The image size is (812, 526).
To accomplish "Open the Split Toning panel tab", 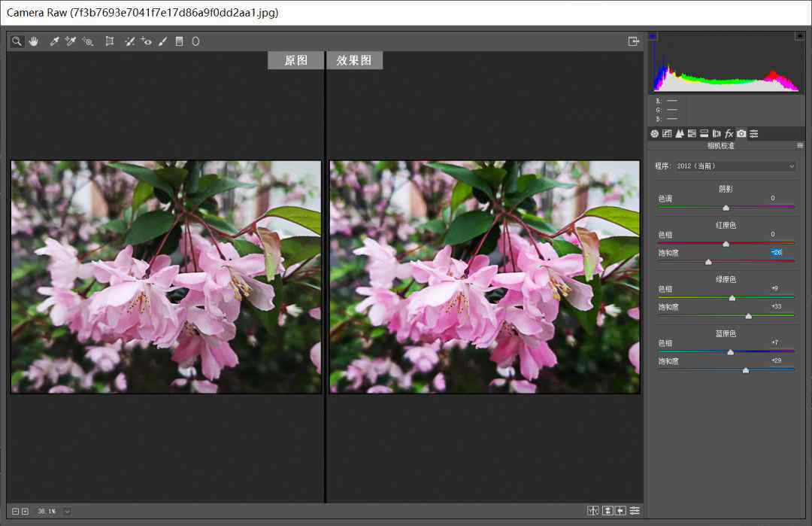I will pos(704,134).
